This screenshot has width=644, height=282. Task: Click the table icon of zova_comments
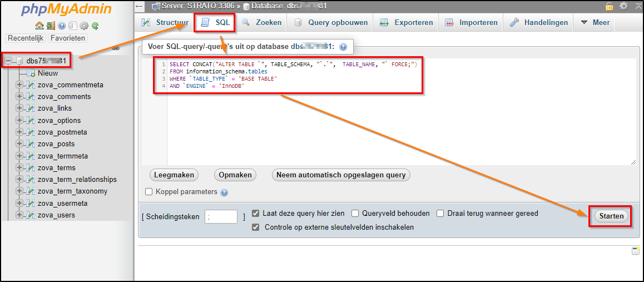pos(31,97)
